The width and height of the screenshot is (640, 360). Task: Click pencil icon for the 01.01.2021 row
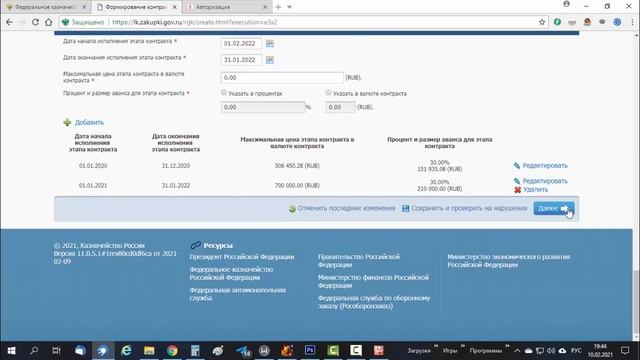click(x=517, y=181)
